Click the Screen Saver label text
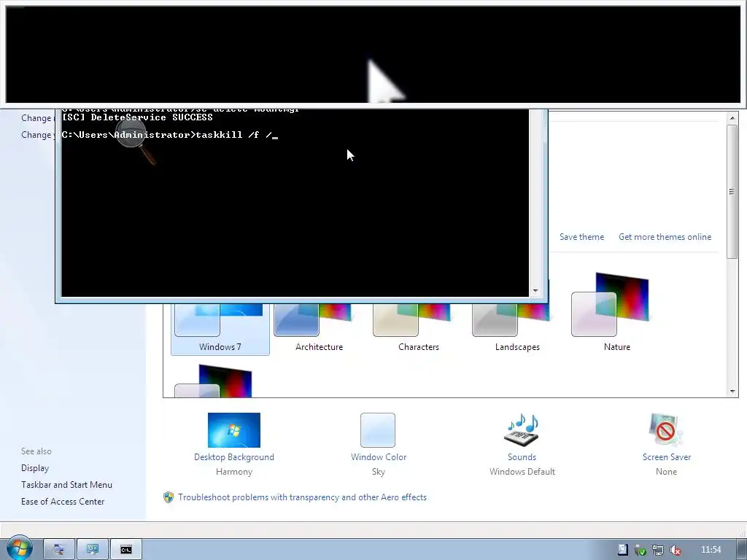The width and height of the screenshot is (747, 560). [x=667, y=457]
